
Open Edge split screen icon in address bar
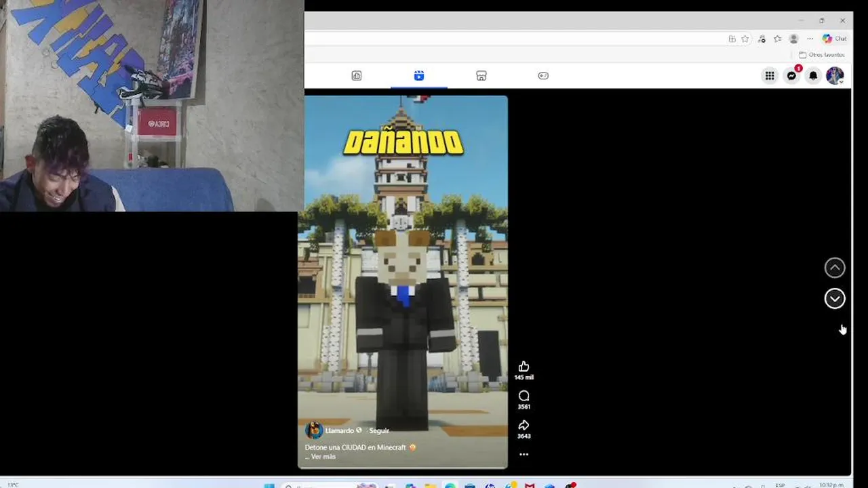(732, 39)
